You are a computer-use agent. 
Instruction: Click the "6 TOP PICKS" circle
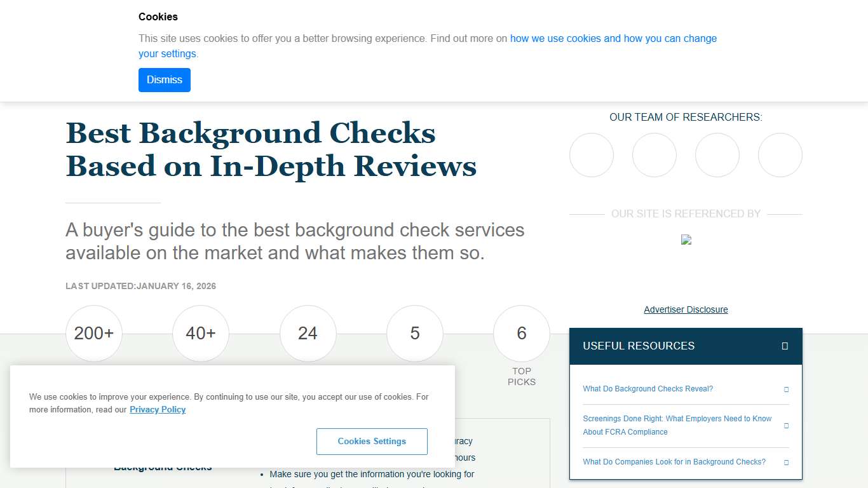tap(521, 333)
